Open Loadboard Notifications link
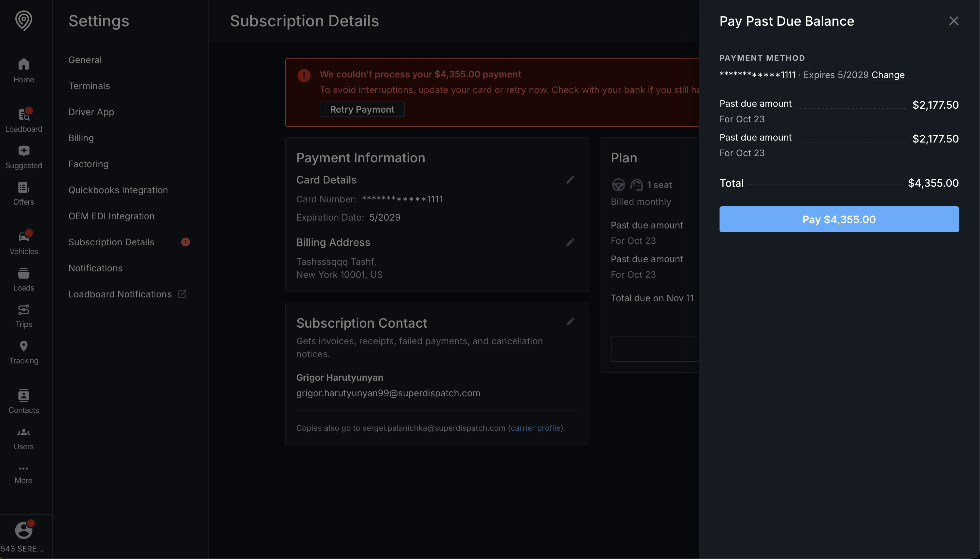Screen dimensions: 980x559 click(120, 294)
